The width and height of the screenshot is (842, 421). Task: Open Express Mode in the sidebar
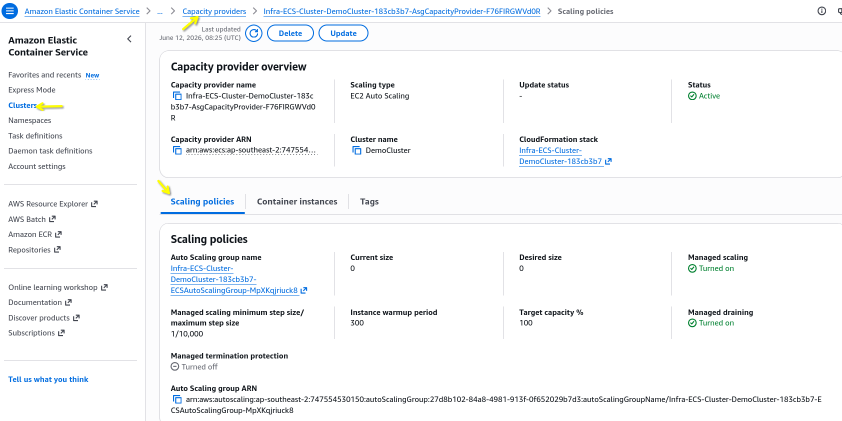tap(32, 90)
